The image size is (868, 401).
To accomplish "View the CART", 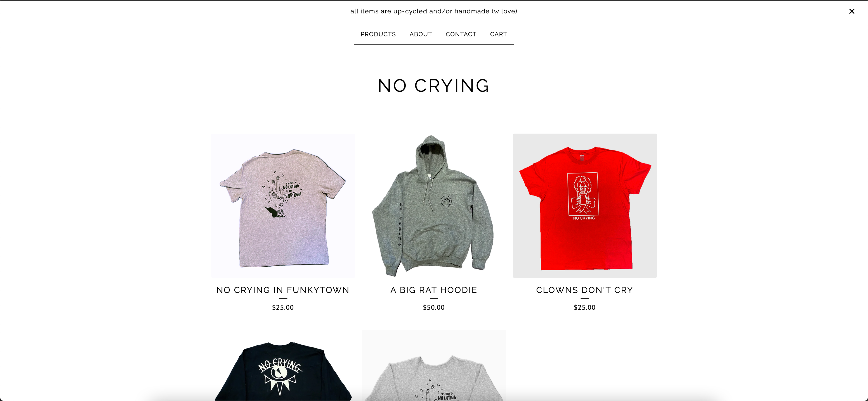I will pos(498,34).
